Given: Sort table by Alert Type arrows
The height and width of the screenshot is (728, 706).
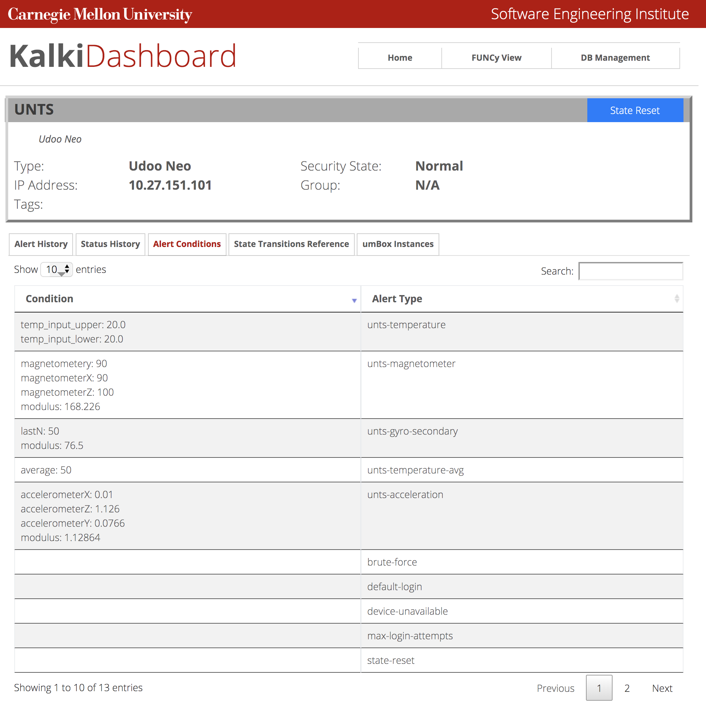Looking at the screenshot, I should click(677, 299).
